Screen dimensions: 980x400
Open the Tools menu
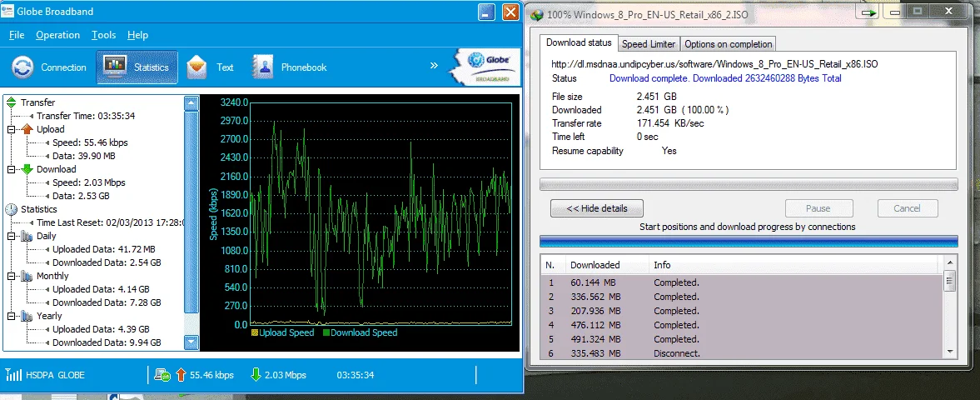pyautogui.click(x=104, y=35)
